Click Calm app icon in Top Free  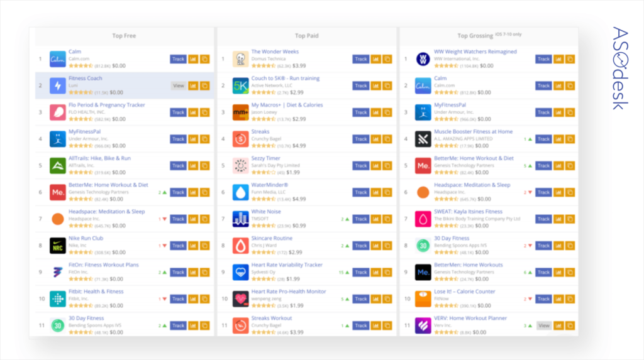click(x=57, y=59)
